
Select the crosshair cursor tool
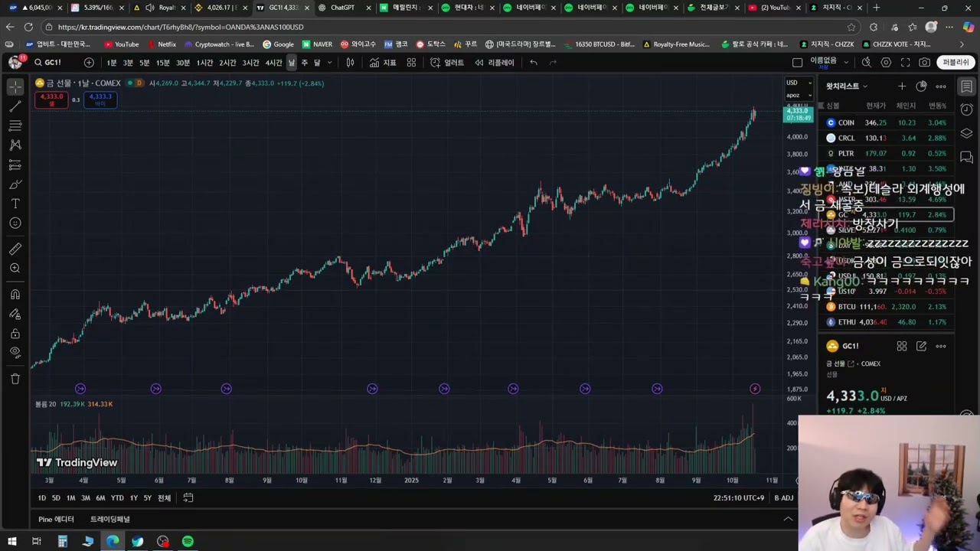pos(15,87)
